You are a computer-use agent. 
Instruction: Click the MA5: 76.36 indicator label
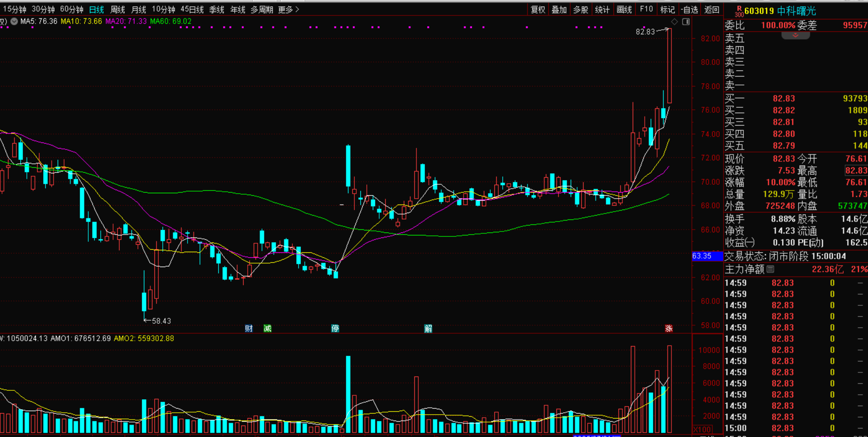(x=39, y=21)
